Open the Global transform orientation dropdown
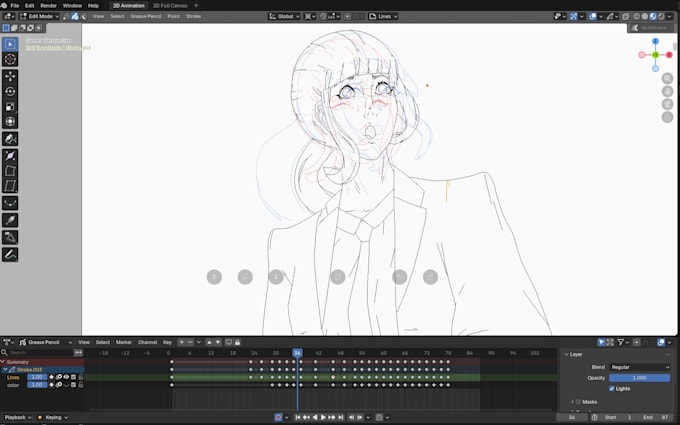This screenshot has height=425, width=680. pyautogui.click(x=284, y=16)
